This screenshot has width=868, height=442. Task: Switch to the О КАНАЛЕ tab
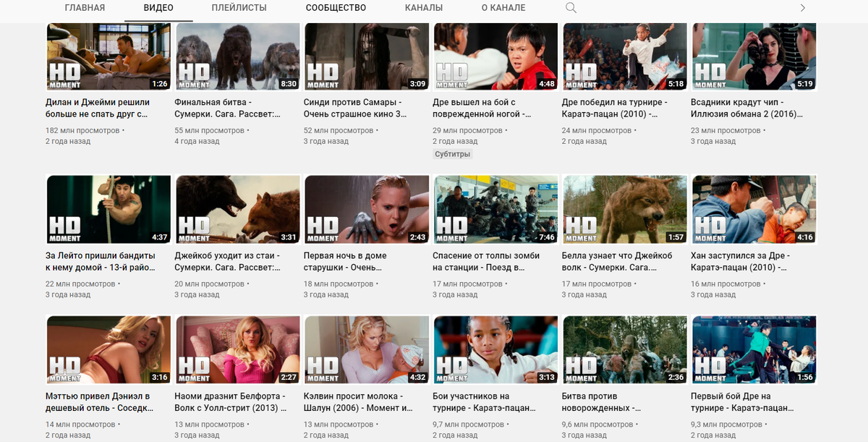(x=503, y=8)
